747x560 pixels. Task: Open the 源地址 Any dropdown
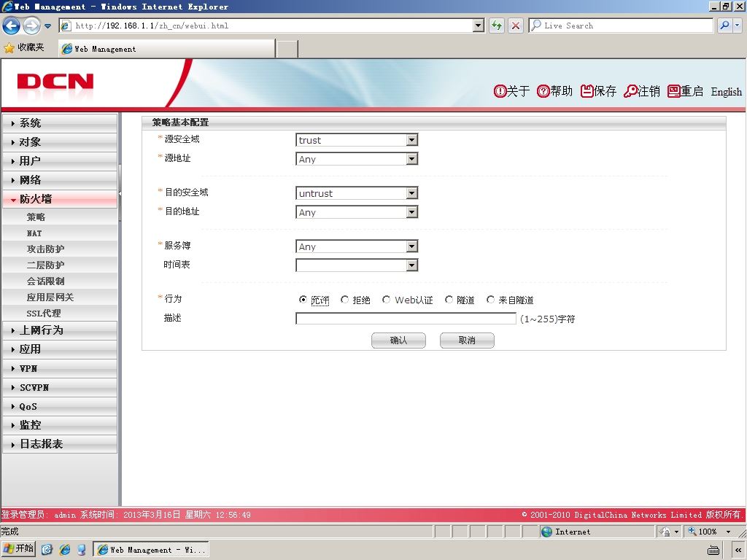(357, 159)
